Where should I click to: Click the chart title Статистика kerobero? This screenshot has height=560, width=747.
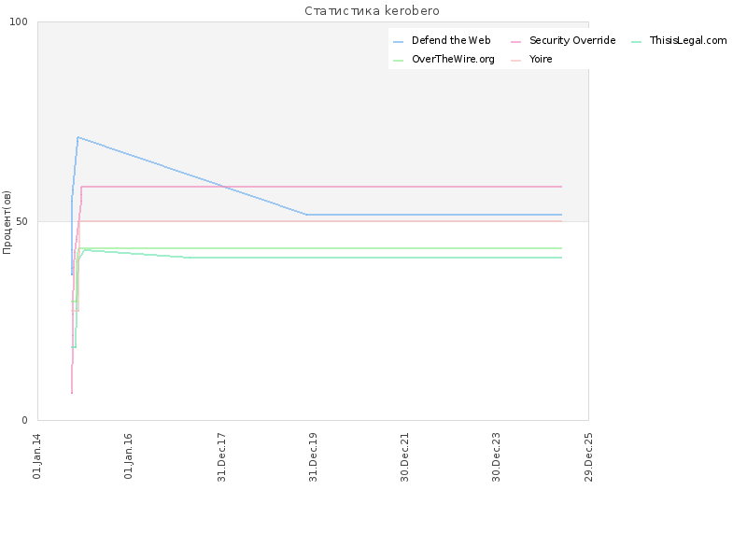372,10
